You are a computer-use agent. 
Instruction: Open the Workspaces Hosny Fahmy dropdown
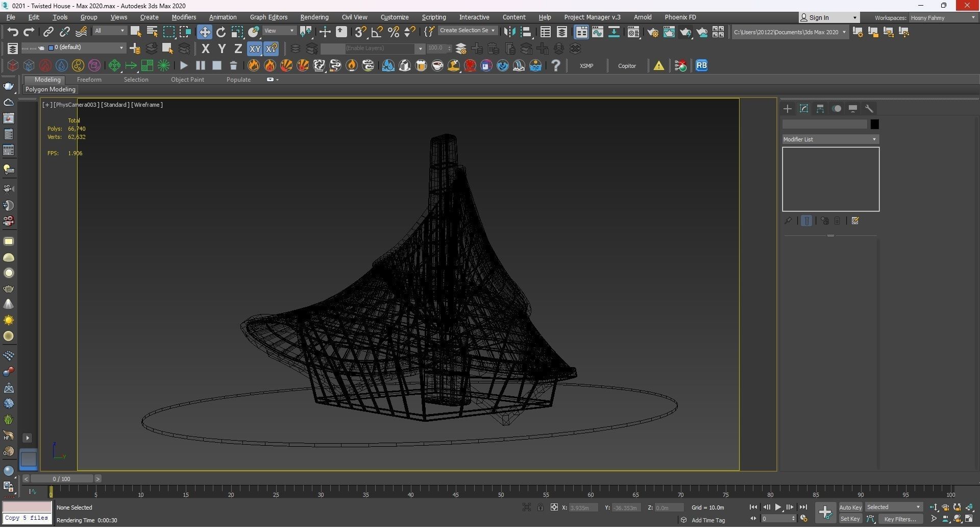pos(943,17)
